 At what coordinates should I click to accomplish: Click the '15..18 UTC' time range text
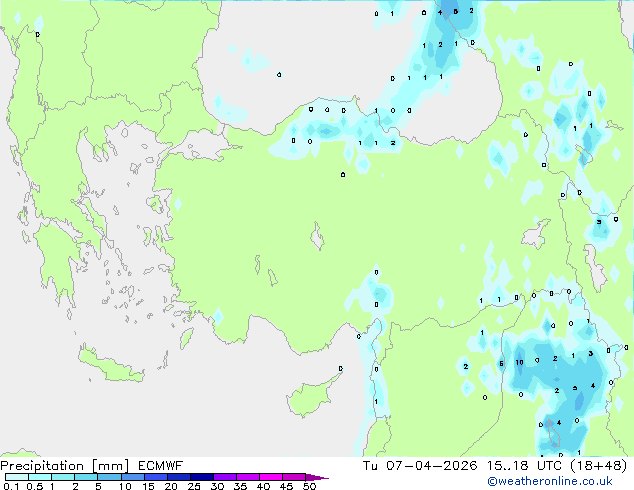pyautogui.click(x=524, y=466)
